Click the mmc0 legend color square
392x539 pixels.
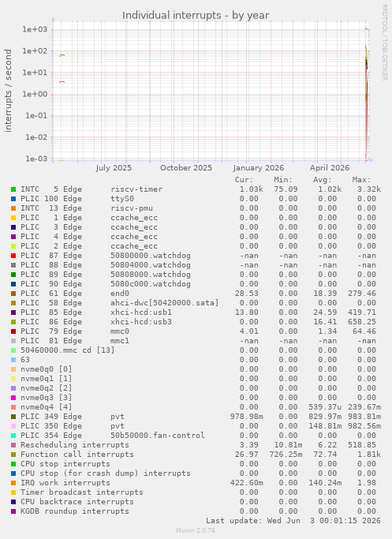point(13,331)
